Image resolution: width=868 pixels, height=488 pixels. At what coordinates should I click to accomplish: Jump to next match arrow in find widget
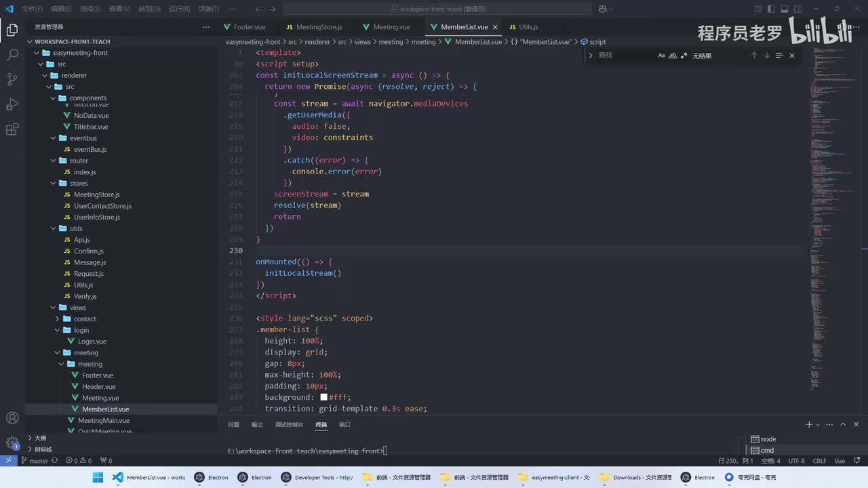[766, 56]
